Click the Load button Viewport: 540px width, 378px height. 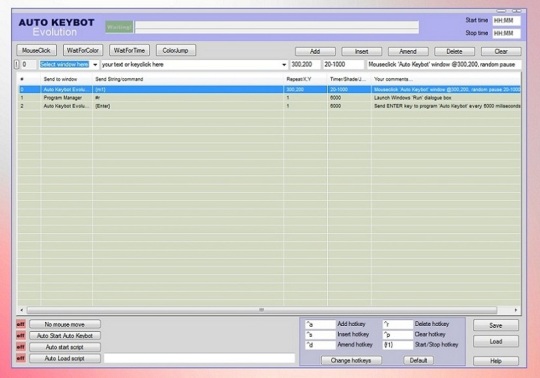point(496,342)
